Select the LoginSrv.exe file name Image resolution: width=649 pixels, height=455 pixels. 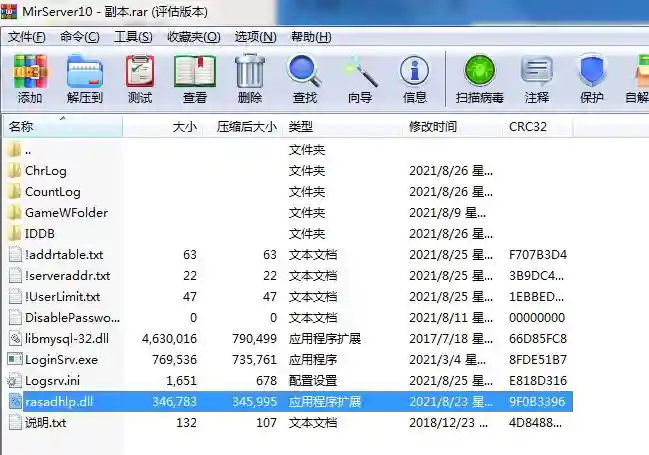[x=61, y=360]
